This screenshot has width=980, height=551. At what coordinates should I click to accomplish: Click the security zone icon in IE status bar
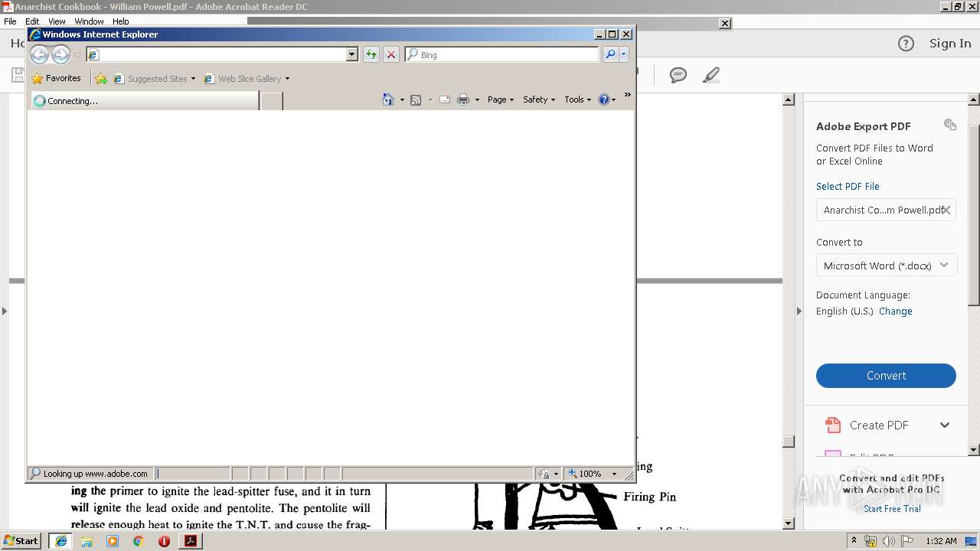click(543, 474)
